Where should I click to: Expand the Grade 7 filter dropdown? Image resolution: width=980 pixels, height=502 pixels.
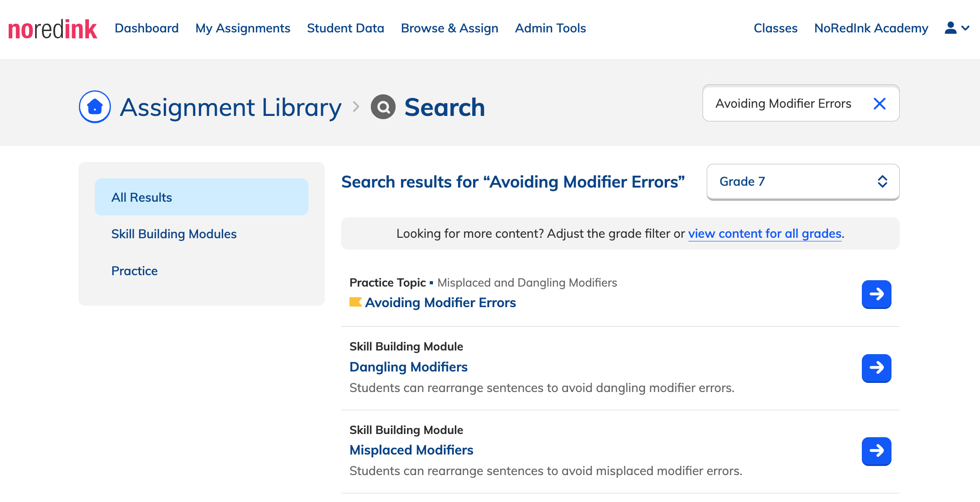(x=803, y=182)
